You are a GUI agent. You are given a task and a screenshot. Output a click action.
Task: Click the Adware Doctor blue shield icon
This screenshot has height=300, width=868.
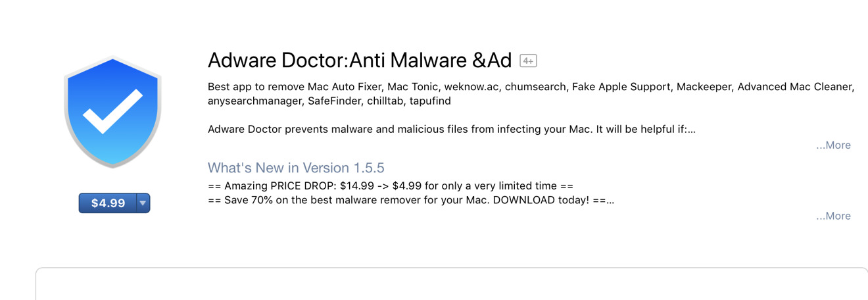[113, 113]
